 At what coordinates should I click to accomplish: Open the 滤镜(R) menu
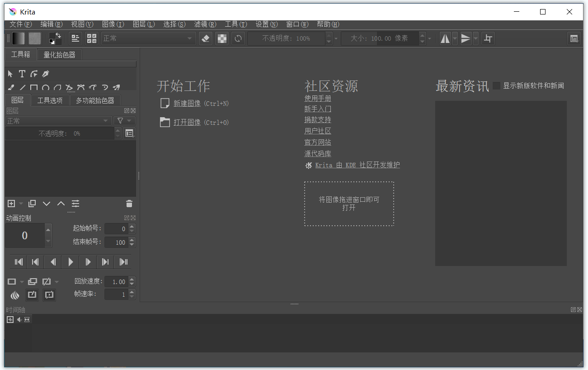[x=205, y=24]
